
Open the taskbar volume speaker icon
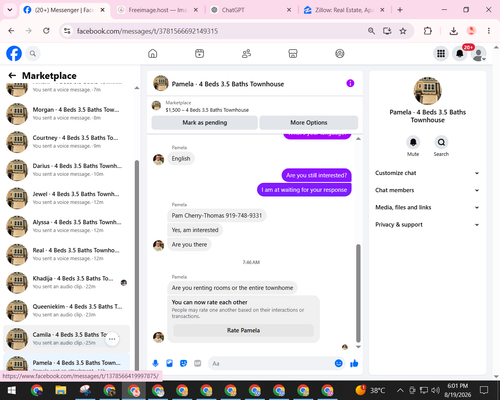[435, 390]
